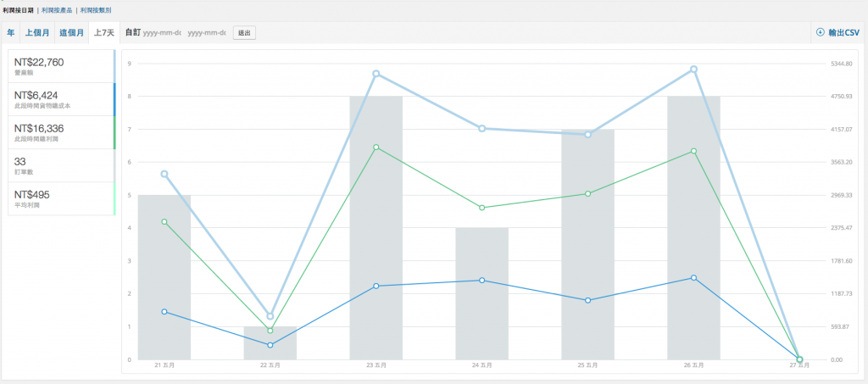Click the thin blue cost point on 24 五月

(482, 281)
